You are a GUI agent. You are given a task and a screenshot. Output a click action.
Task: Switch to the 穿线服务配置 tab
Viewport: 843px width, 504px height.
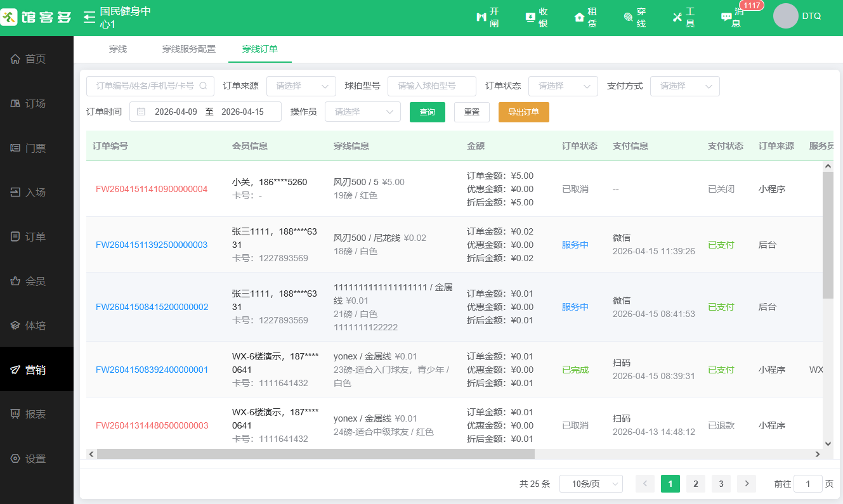point(188,48)
